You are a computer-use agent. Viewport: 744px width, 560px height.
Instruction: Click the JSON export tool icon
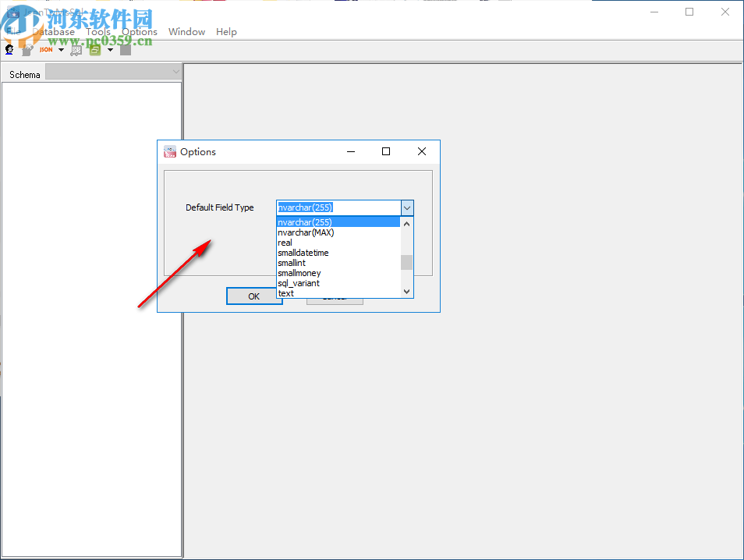(45, 49)
